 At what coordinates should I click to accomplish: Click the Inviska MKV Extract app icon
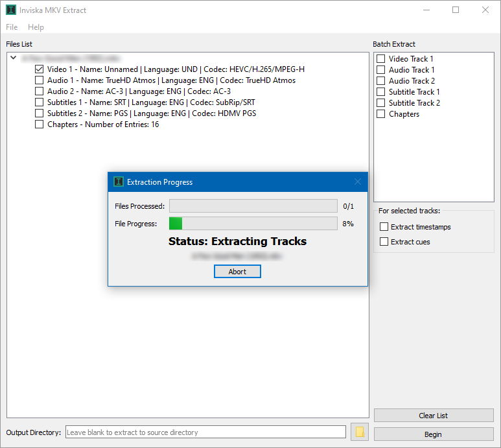(x=11, y=10)
